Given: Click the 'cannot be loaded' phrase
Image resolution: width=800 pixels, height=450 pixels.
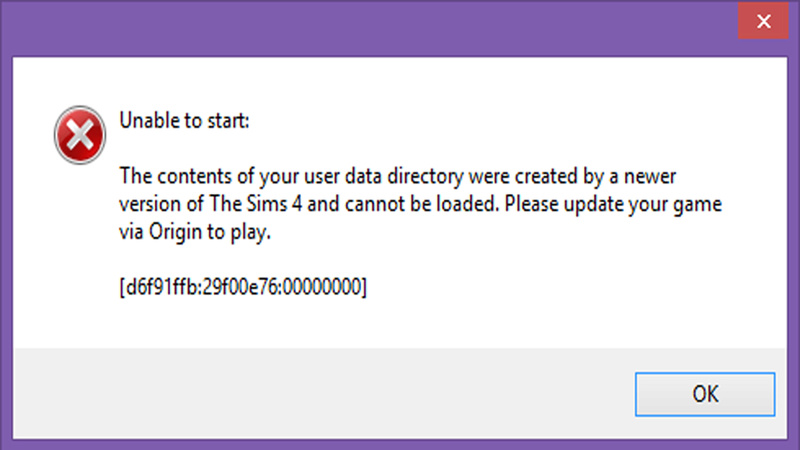Looking at the screenshot, I should [421, 204].
